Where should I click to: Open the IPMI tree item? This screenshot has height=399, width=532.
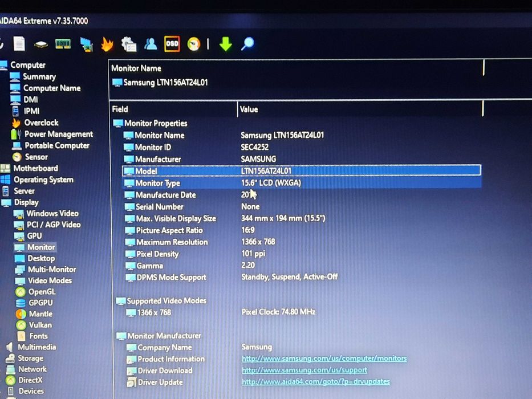click(26, 111)
